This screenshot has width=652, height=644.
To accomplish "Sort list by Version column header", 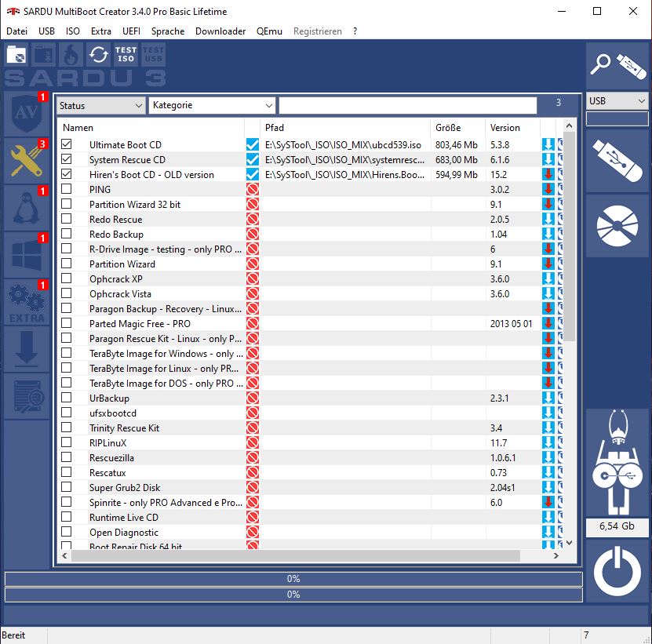I will coord(512,128).
